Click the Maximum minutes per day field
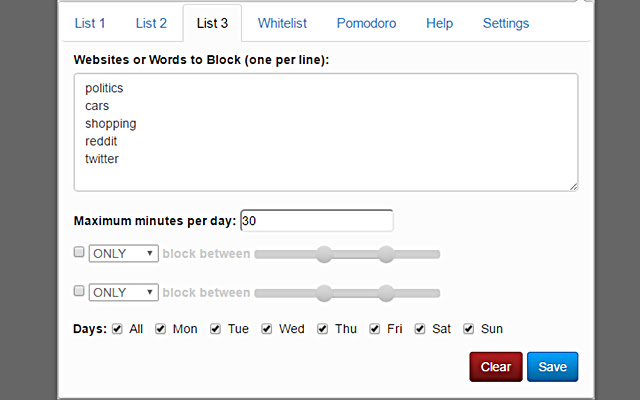Viewport: 640px width, 400px height. coord(317,220)
